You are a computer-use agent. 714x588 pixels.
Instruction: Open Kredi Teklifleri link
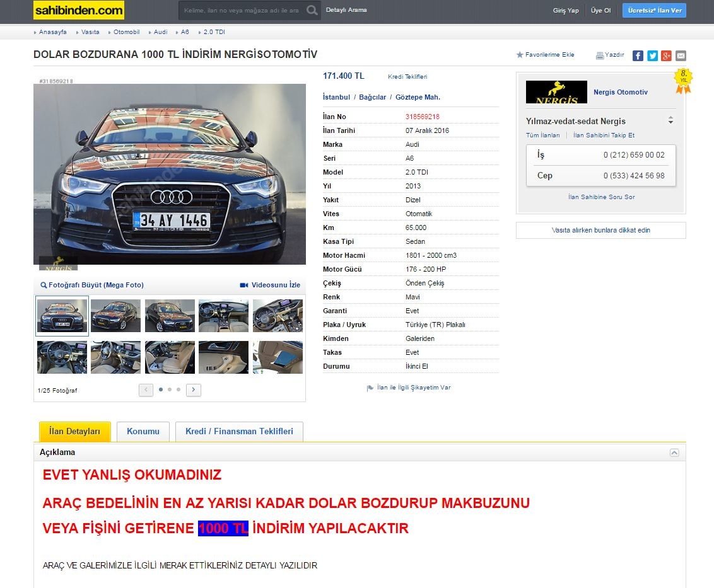(407, 76)
